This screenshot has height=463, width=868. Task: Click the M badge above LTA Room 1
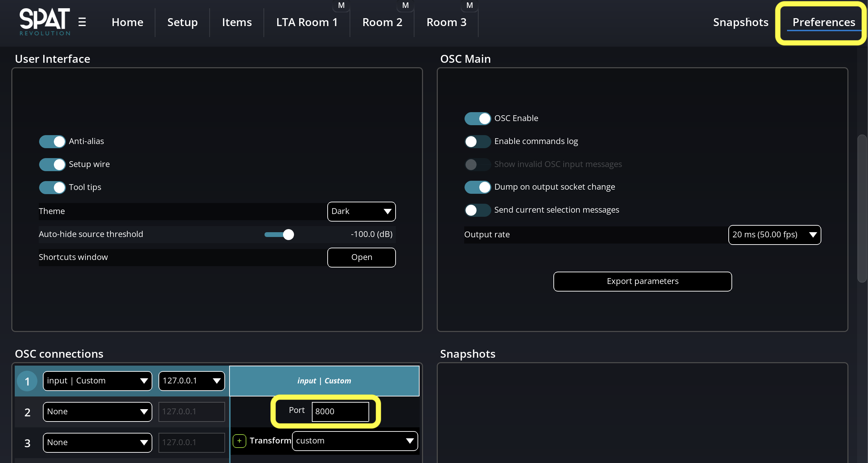pos(341,5)
